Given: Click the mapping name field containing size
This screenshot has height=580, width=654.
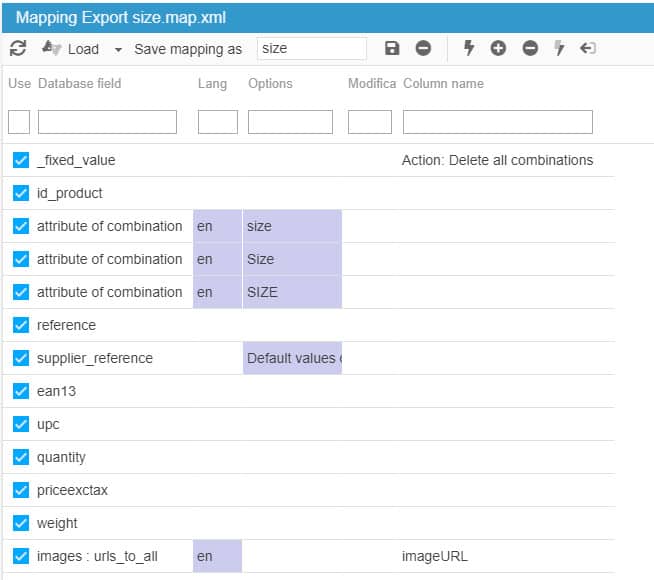Looking at the screenshot, I should (x=311, y=48).
